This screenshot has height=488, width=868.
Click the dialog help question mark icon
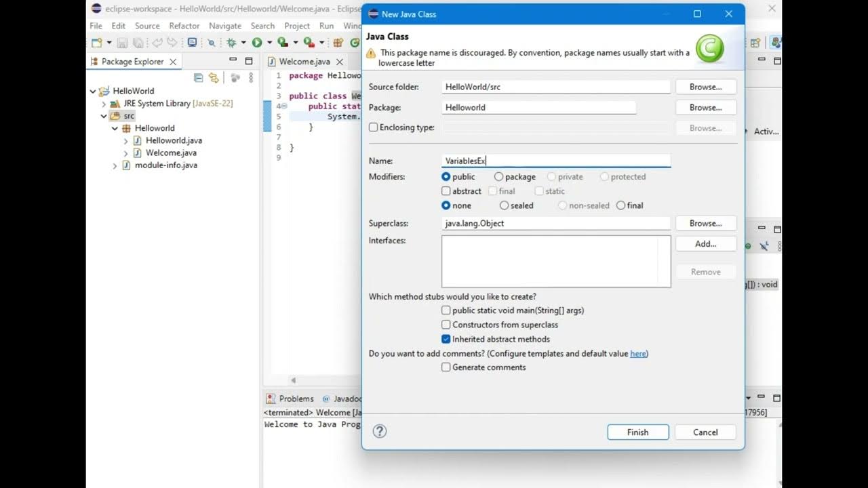[x=380, y=431]
